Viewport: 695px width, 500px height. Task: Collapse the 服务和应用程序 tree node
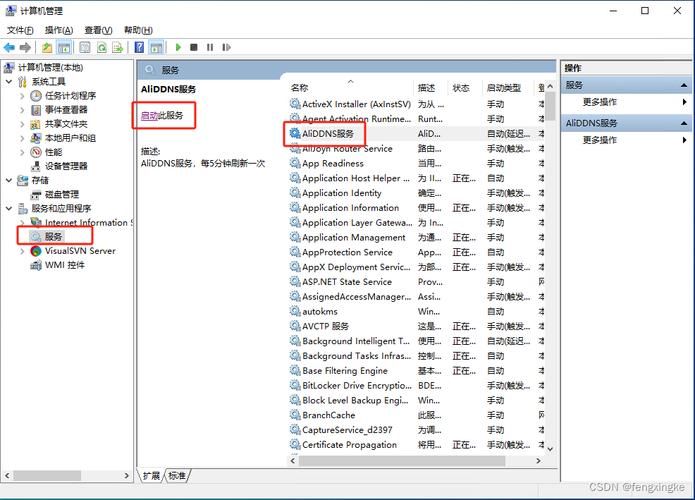coord(9,208)
